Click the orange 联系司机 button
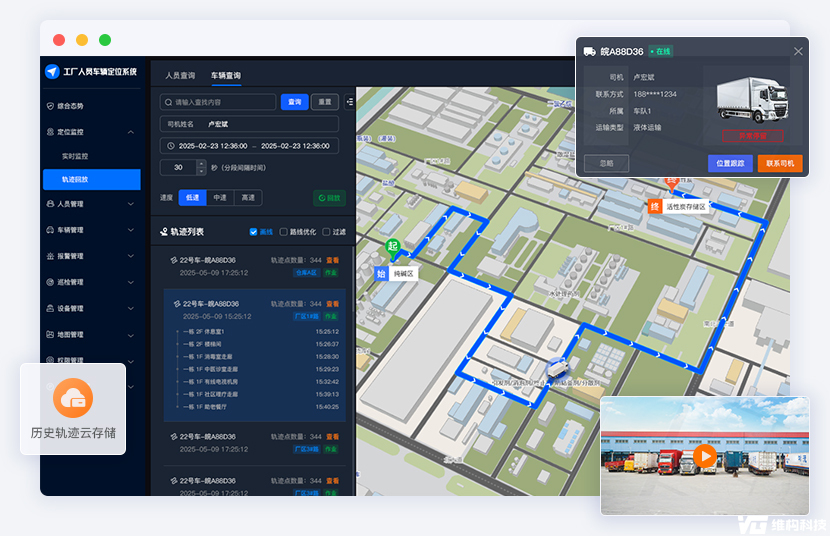The height and width of the screenshot is (536, 830). tap(779, 163)
